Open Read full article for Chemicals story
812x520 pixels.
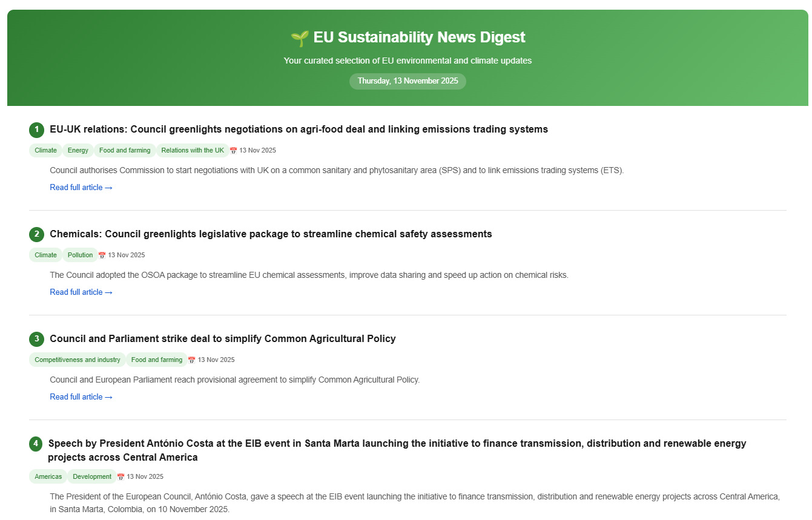coord(81,292)
